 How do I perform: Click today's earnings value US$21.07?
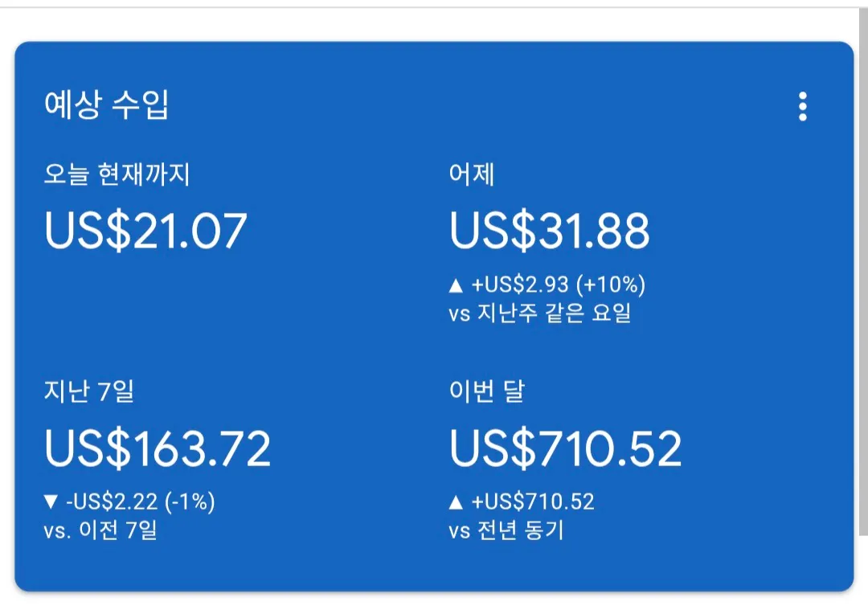coord(145,231)
